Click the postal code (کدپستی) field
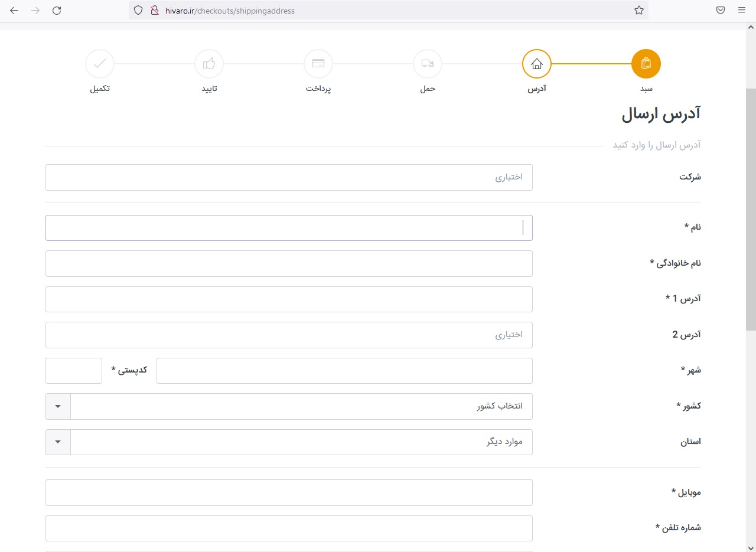Viewport: 756px width, 552px height. (74, 371)
